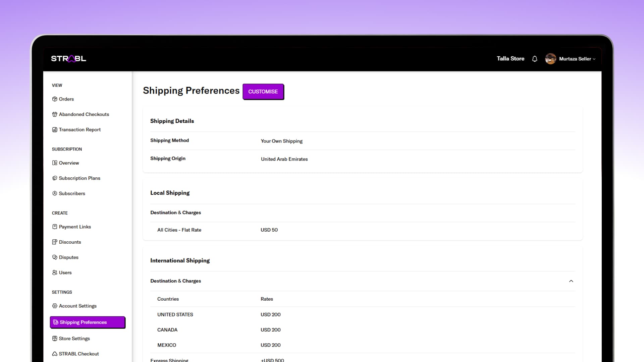Click the Discounts tag icon
The width and height of the screenshot is (644, 362).
(x=55, y=242)
